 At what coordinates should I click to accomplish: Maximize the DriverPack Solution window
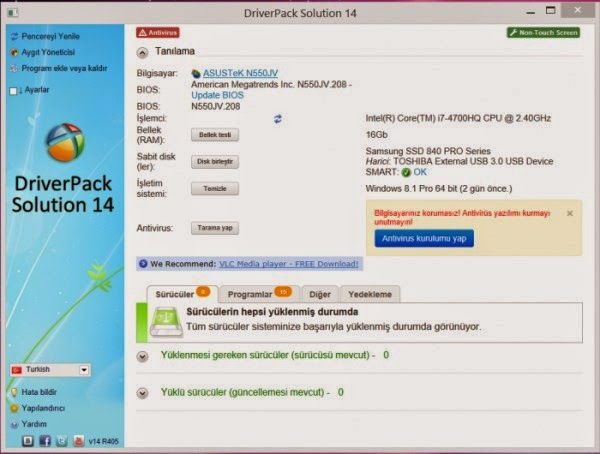pyautogui.click(x=550, y=11)
